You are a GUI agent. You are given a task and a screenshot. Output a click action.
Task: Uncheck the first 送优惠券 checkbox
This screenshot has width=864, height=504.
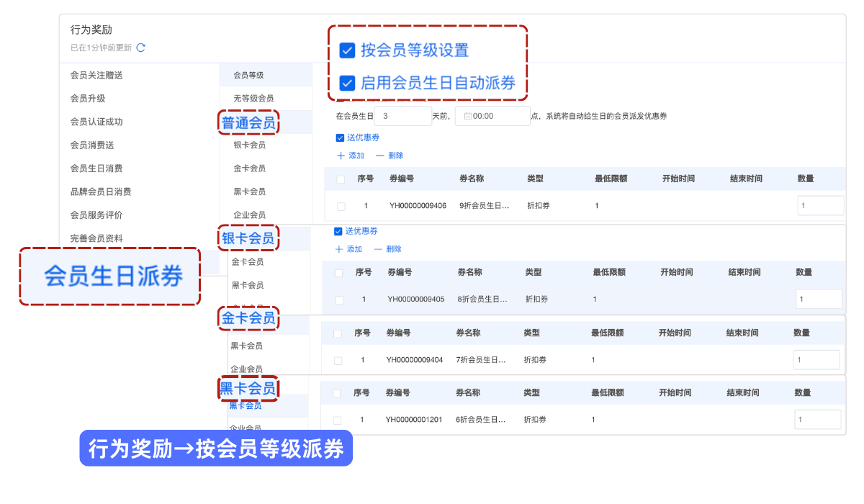pyautogui.click(x=341, y=138)
